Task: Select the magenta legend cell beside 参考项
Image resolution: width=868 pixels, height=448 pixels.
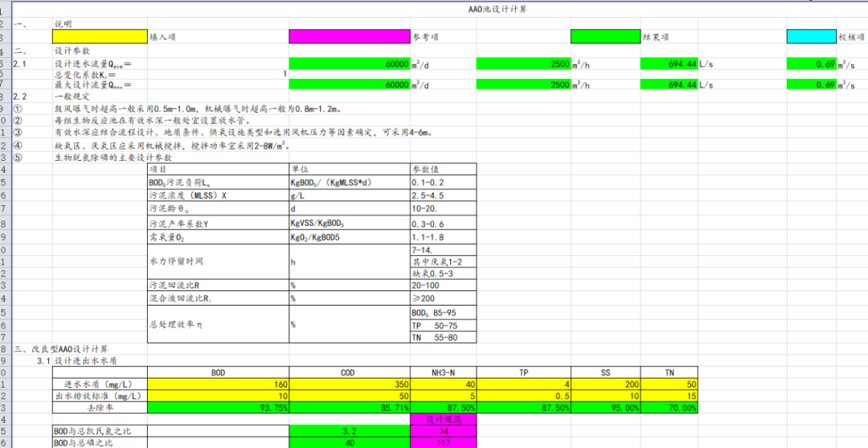Action: [x=350, y=36]
